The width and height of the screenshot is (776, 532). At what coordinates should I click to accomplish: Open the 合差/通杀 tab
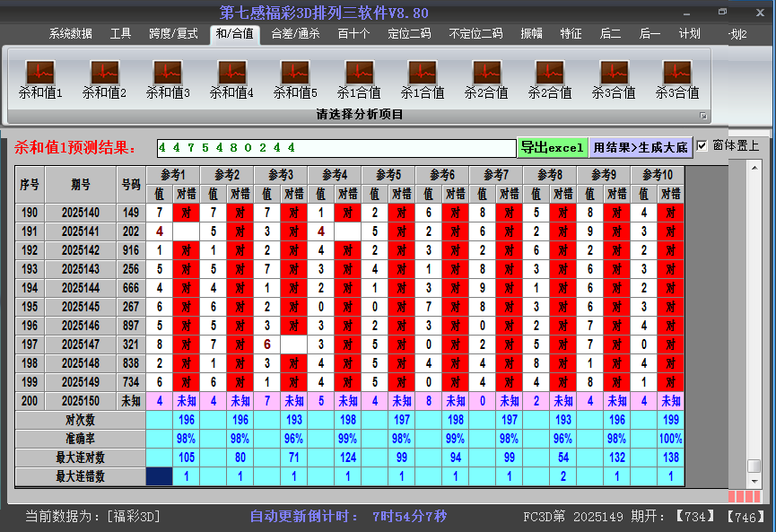coord(295,34)
